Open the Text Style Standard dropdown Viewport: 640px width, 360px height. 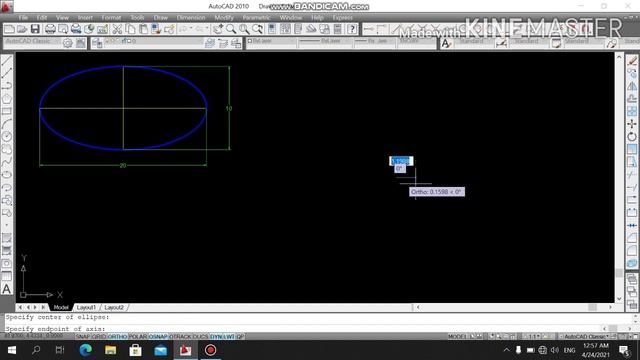point(473,42)
